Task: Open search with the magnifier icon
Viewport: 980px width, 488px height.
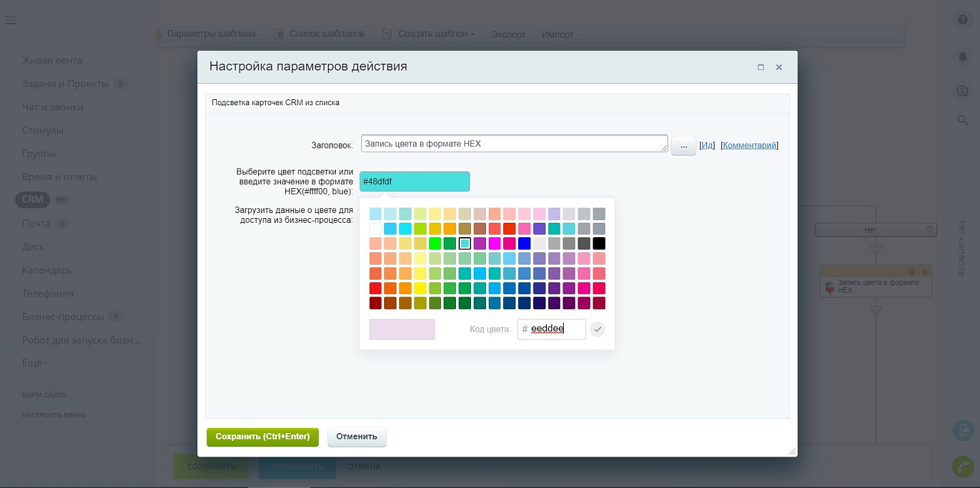Action: [962, 120]
